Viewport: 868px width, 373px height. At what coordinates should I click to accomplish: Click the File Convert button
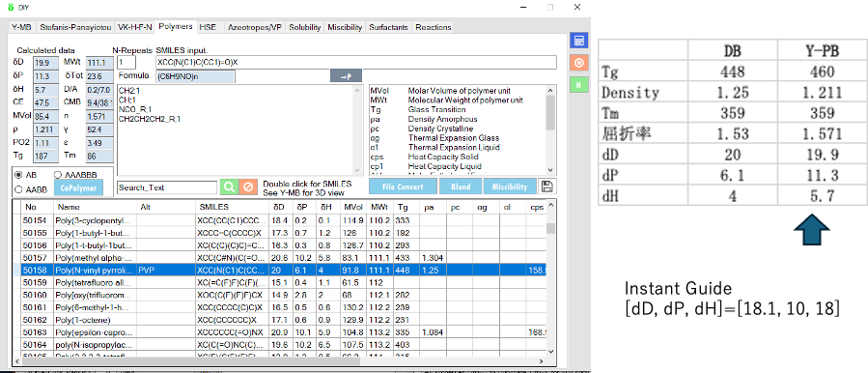click(x=403, y=186)
